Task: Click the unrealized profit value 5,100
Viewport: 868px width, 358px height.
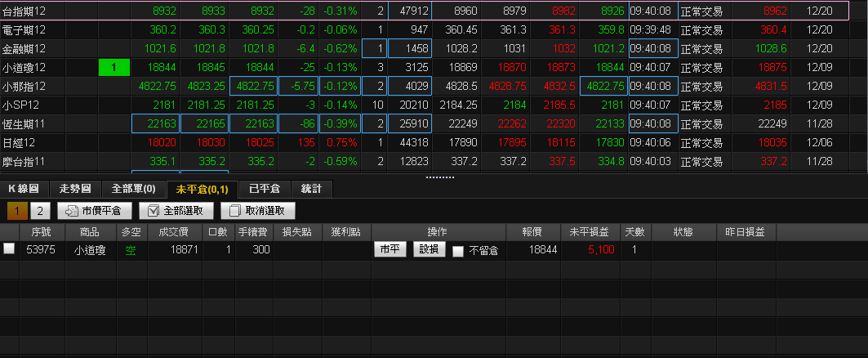Action: coord(601,250)
